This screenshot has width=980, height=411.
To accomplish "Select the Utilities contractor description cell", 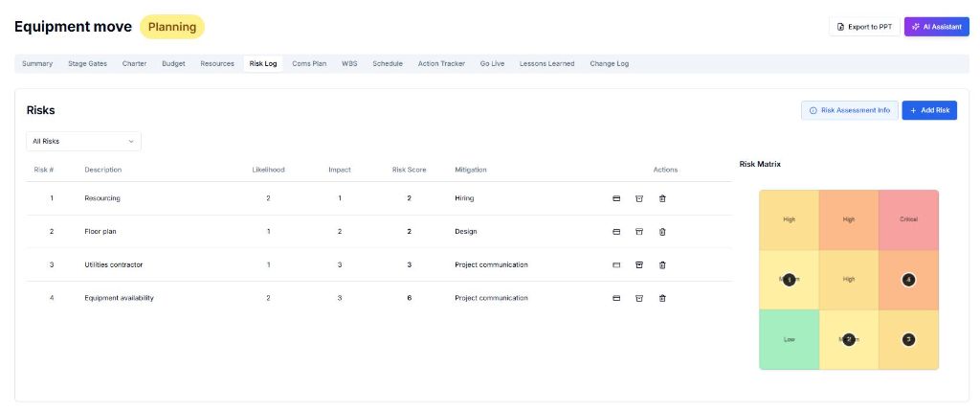I will point(114,264).
